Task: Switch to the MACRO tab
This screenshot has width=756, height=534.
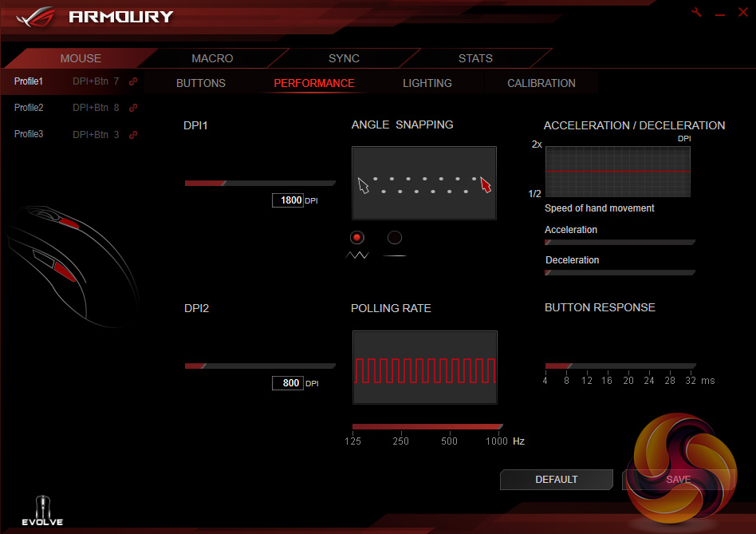Action: coord(212,58)
